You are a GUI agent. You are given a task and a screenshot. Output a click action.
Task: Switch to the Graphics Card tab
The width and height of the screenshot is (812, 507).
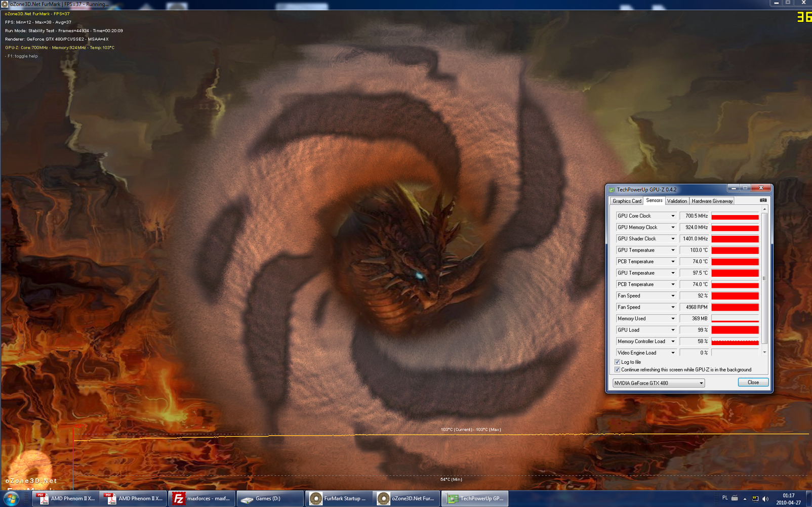point(627,201)
